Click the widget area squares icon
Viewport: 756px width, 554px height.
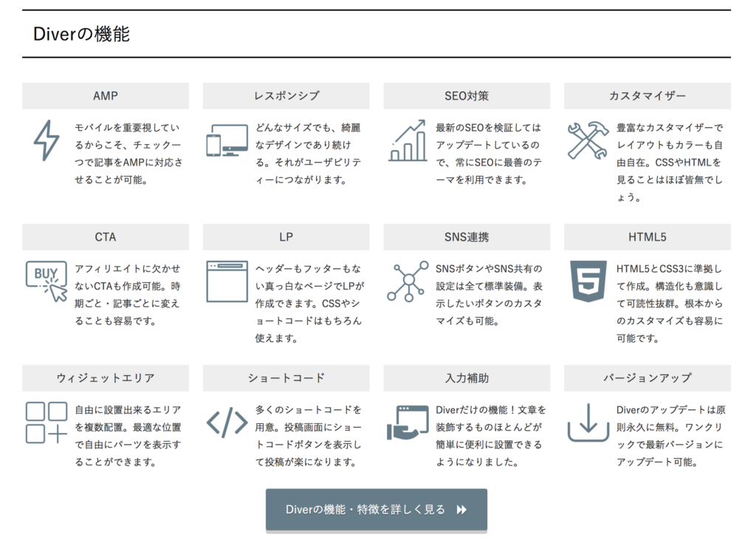click(47, 423)
